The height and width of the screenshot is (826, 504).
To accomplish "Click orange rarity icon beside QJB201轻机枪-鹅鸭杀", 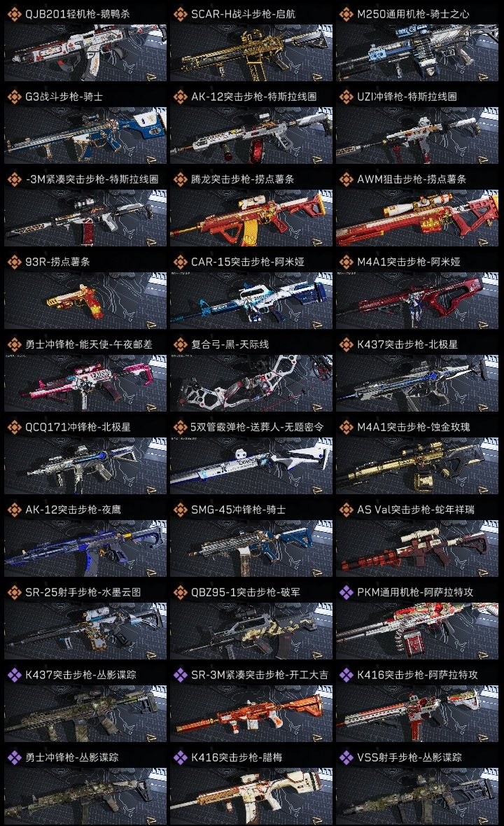I will (x=14, y=14).
